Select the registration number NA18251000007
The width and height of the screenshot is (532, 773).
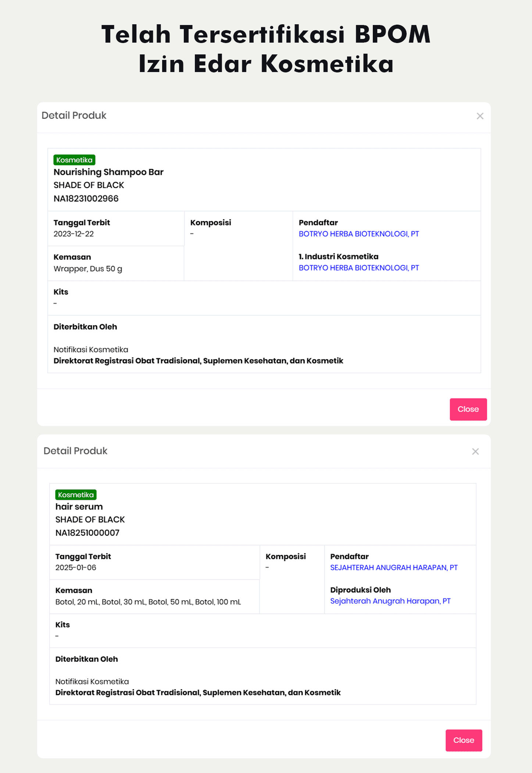(x=88, y=533)
